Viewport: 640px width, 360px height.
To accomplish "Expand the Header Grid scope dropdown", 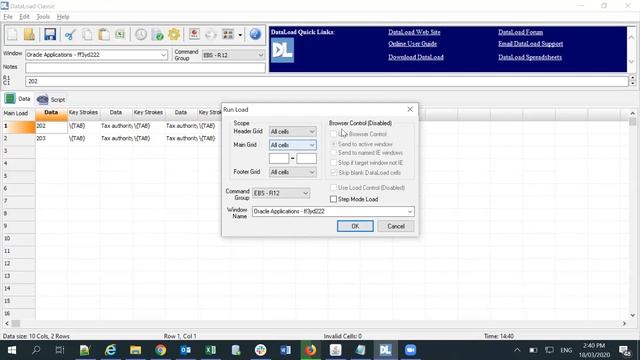I will coord(312,131).
